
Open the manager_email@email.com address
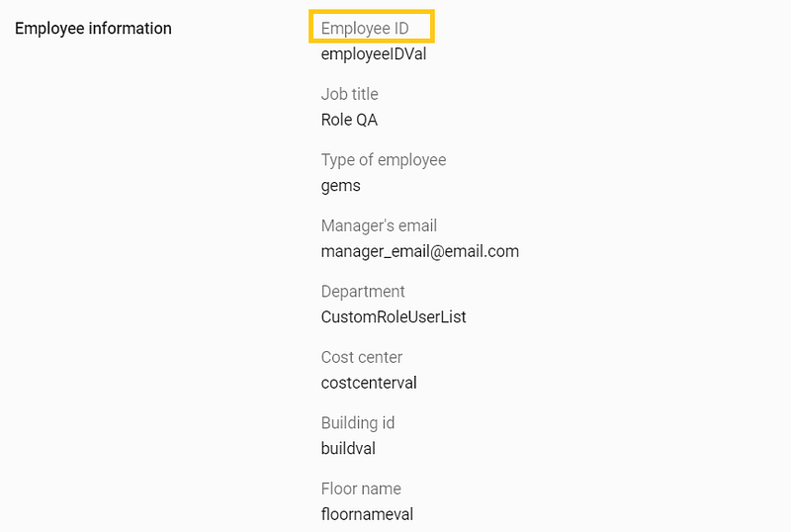419,251
